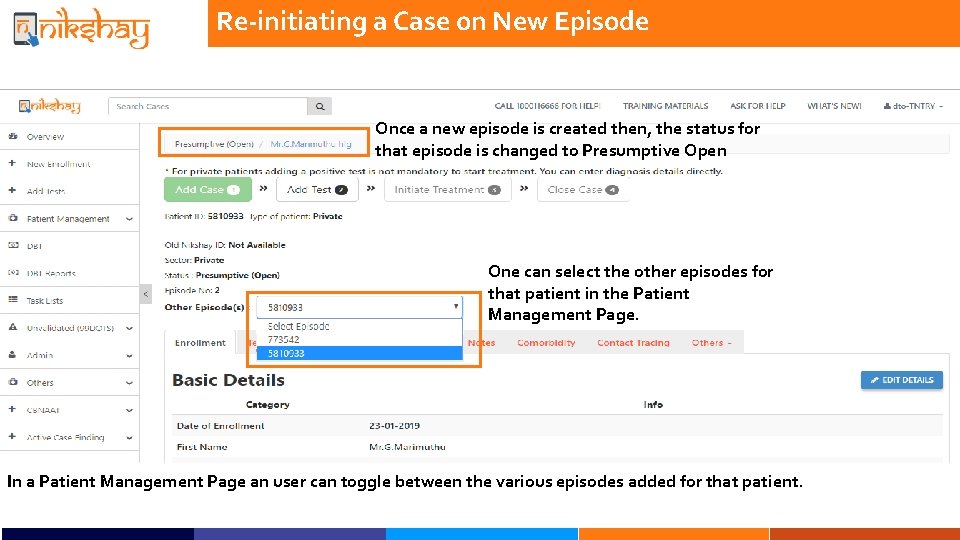960x540 pixels.
Task: Click the call helpline link
Action: [547, 106]
